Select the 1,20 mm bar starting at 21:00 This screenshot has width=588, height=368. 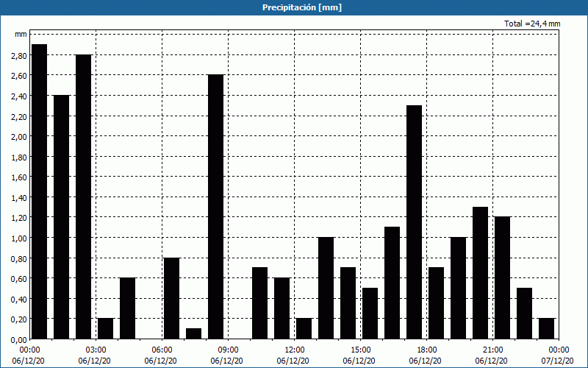[x=502, y=278]
